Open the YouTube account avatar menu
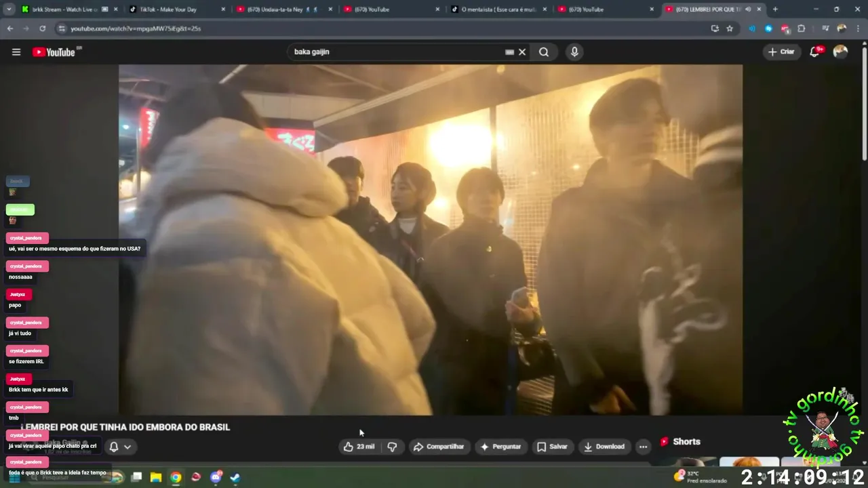Viewport: 868px width, 488px height. [840, 52]
